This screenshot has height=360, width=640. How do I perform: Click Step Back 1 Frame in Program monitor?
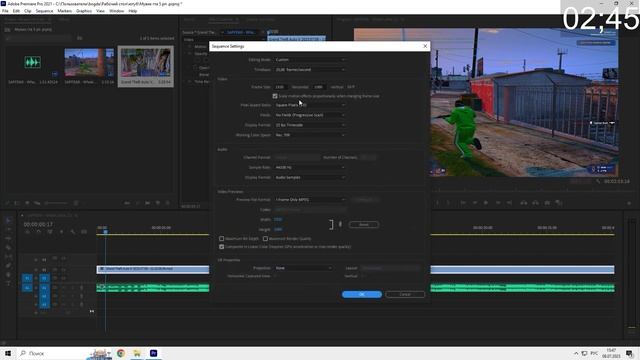[x=474, y=203]
